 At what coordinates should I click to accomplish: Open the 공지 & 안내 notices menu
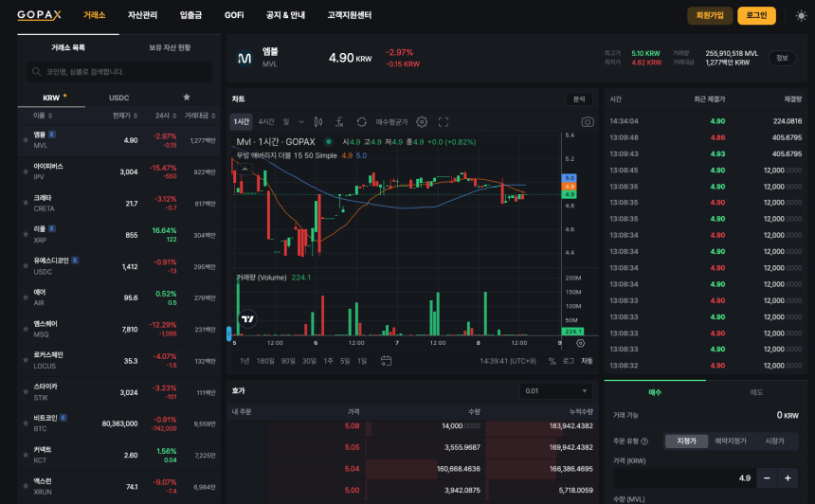tap(285, 15)
